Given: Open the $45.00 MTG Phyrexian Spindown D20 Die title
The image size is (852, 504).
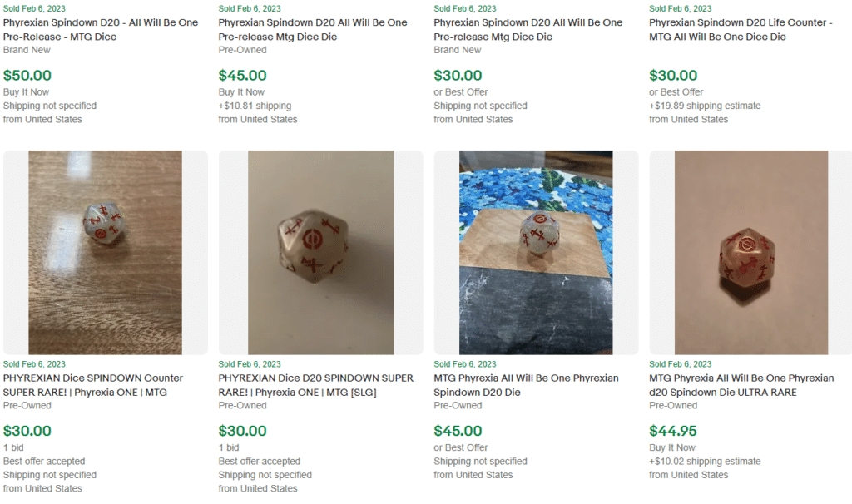Looking at the screenshot, I should (526, 385).
